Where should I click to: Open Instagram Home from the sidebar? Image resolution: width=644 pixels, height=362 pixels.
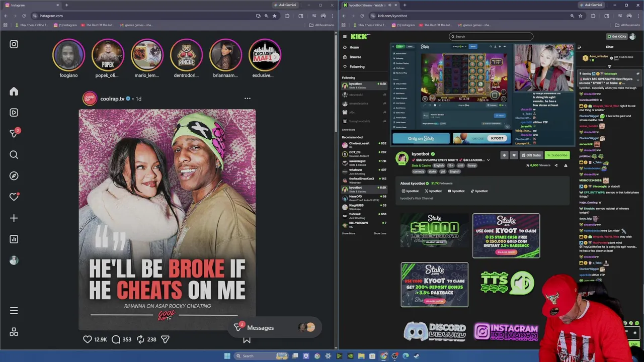coord(14,92)
